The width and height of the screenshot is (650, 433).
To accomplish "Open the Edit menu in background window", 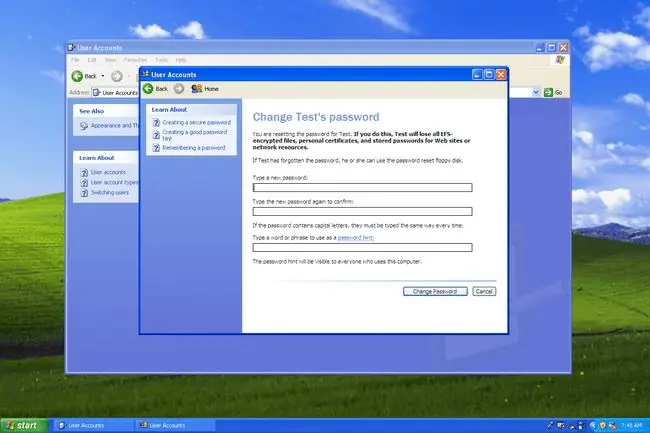I will [x=92, y=60].
